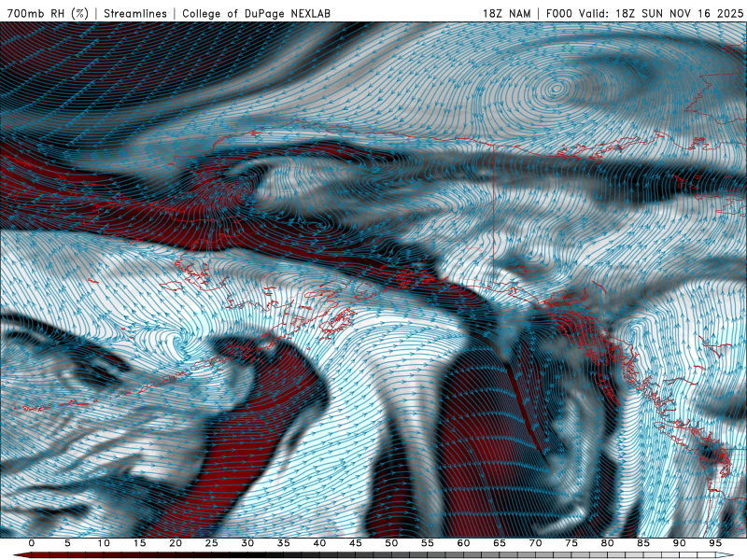Click the 65 label on the colorbar
Image resolution: width=747 pixels, height=560 pixels.
click(x=500, y=543)
